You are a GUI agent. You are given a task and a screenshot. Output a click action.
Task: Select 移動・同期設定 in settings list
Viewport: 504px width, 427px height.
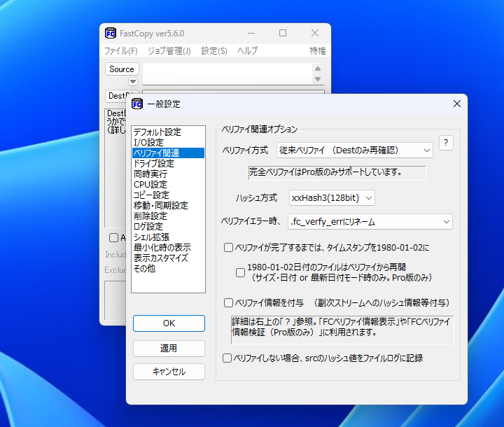click(x=168, y=206)
